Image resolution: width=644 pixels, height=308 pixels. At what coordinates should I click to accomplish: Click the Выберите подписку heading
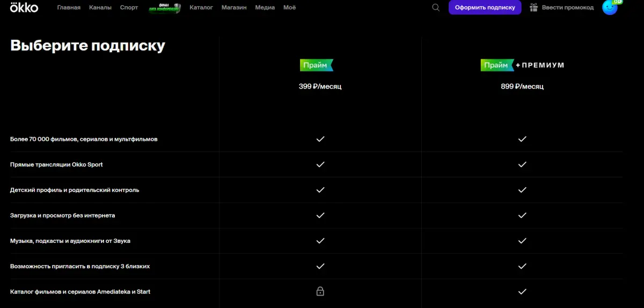[x=87, y=45]
